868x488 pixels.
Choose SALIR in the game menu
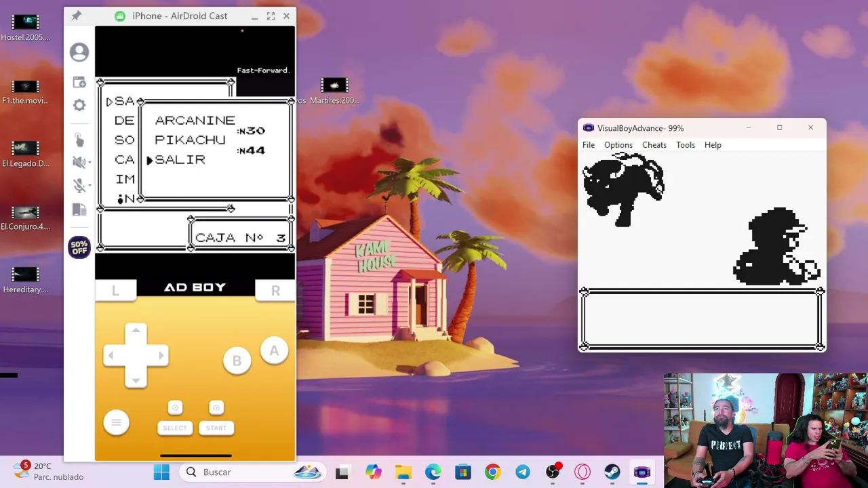point(180,159)
